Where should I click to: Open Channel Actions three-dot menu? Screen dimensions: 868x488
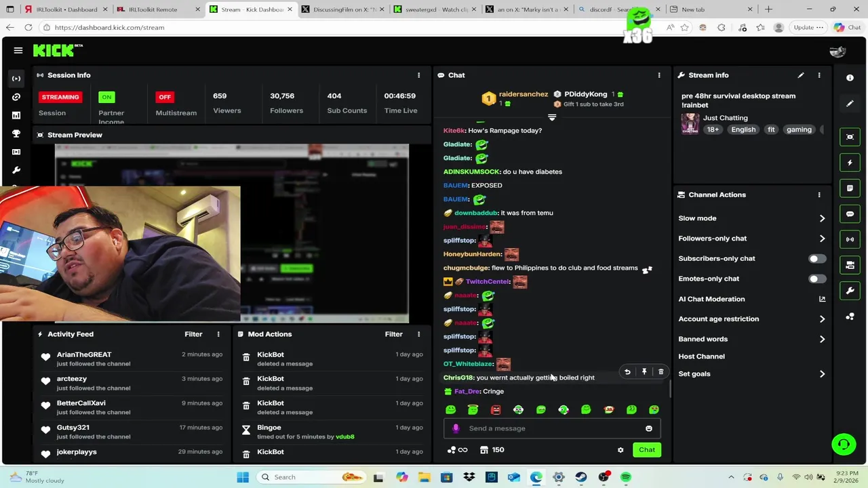coord(819,195)
